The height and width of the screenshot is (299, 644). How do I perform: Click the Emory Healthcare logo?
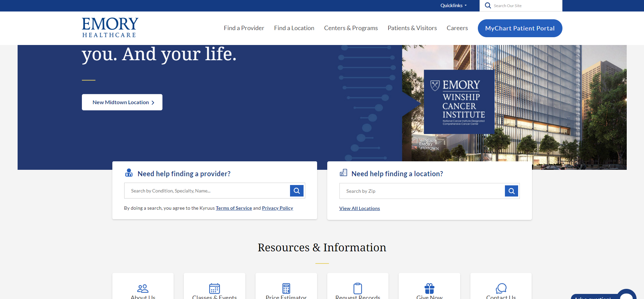point(110,28)
